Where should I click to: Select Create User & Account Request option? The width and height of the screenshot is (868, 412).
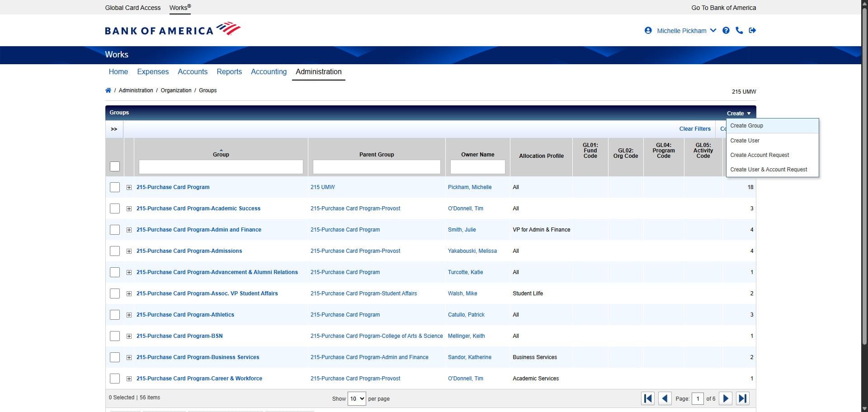[768, 170]
